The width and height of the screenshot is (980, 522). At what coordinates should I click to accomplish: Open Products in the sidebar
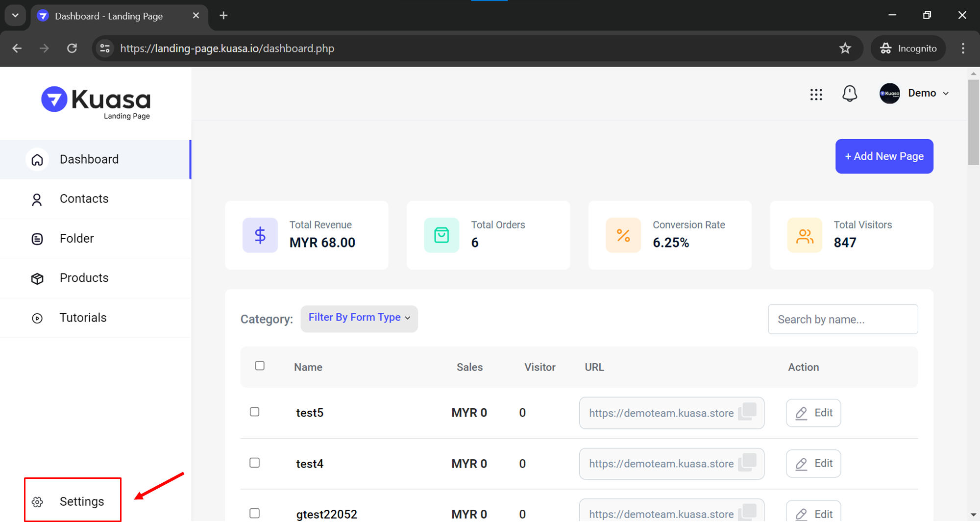point(84,278)
